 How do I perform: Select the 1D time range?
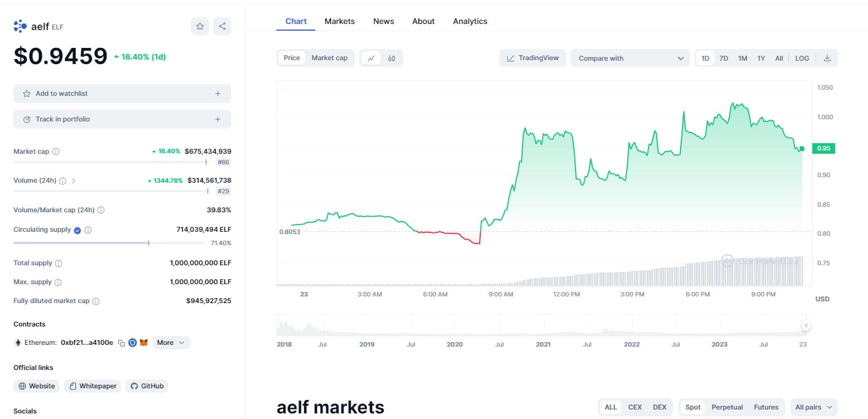click(x=705, y=58)
